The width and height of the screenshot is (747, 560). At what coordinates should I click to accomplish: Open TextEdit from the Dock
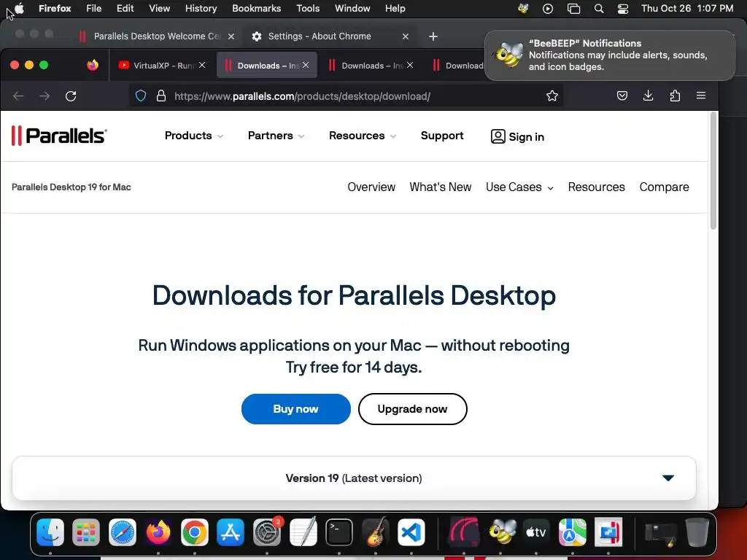click(x=303, y=532)
